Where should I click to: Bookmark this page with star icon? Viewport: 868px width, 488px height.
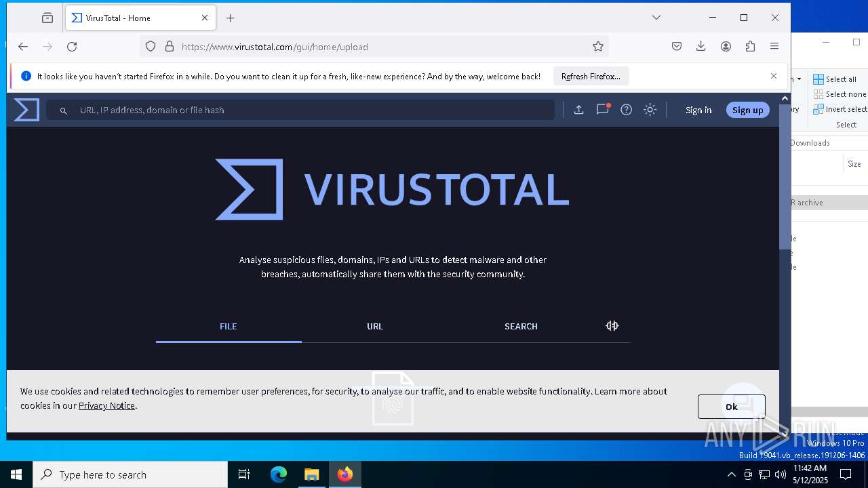tap(598, 47)
